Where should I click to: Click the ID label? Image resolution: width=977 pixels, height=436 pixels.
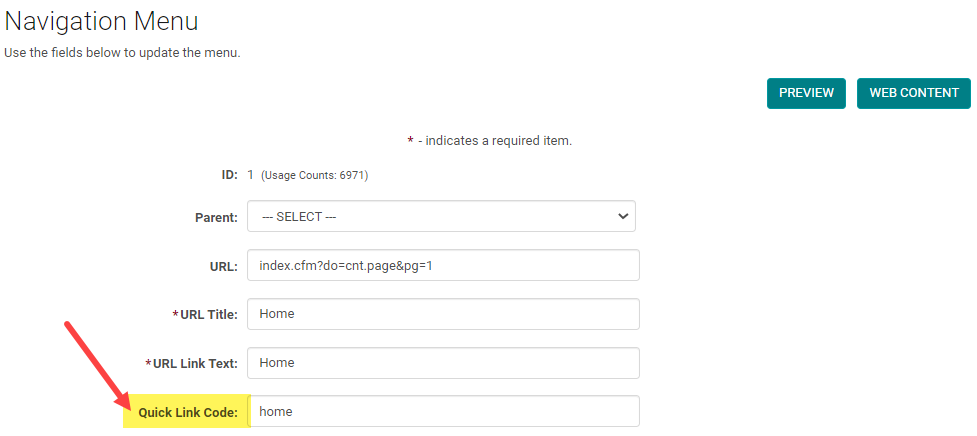pyautogui.click(x=229, y=175)
